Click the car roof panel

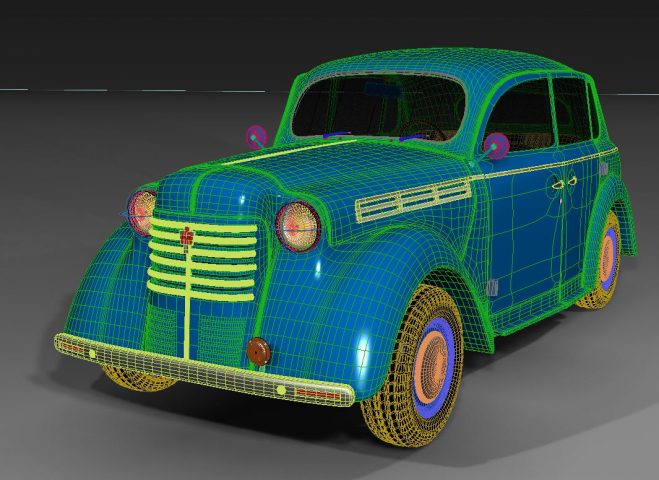point(445,63)
